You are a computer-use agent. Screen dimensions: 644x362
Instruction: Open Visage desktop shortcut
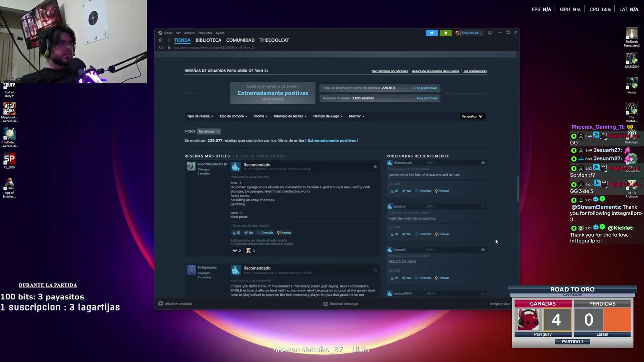click(632, 85)
